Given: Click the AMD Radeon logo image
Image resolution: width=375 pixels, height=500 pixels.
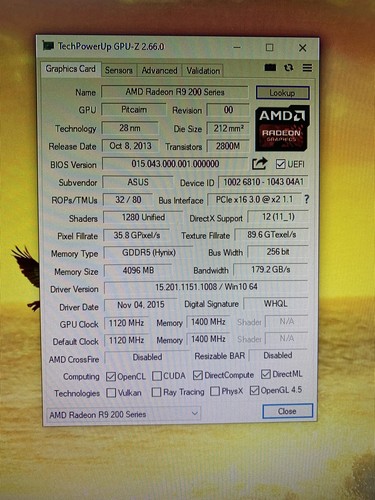Looking at the screenshot, I should pyautogui.click(x=282, y=128).
